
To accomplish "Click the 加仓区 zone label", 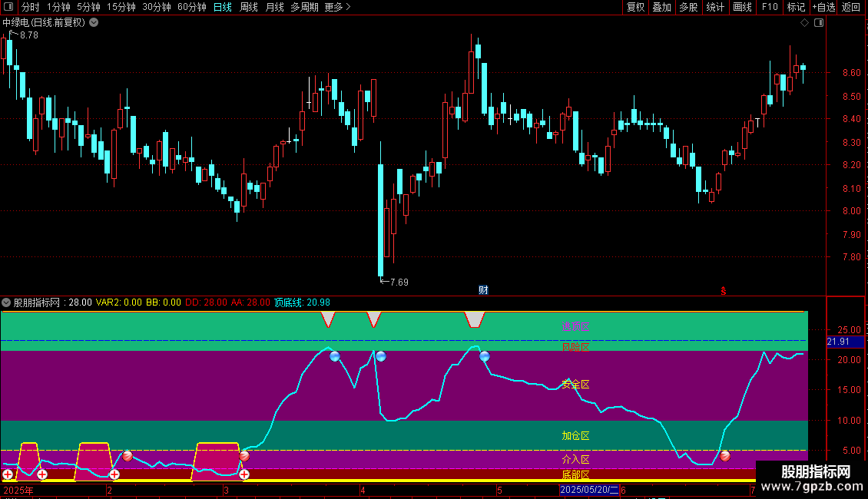I will click(575, 436).
